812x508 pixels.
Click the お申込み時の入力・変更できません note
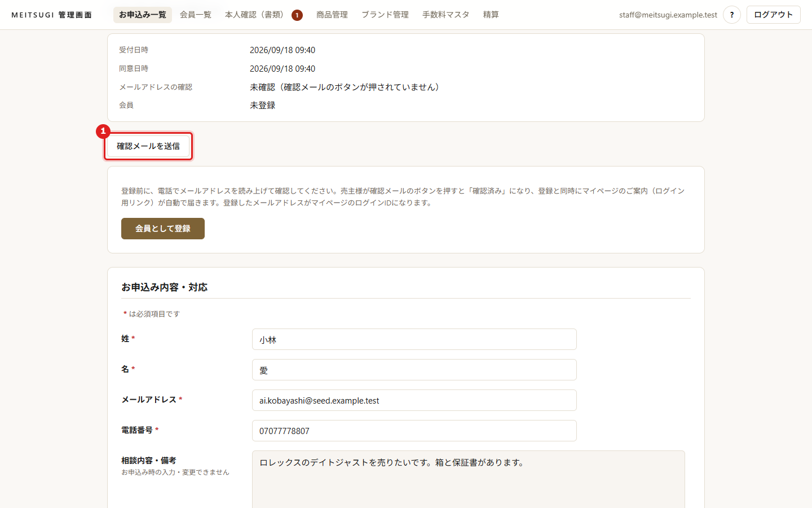click(175, 472)
